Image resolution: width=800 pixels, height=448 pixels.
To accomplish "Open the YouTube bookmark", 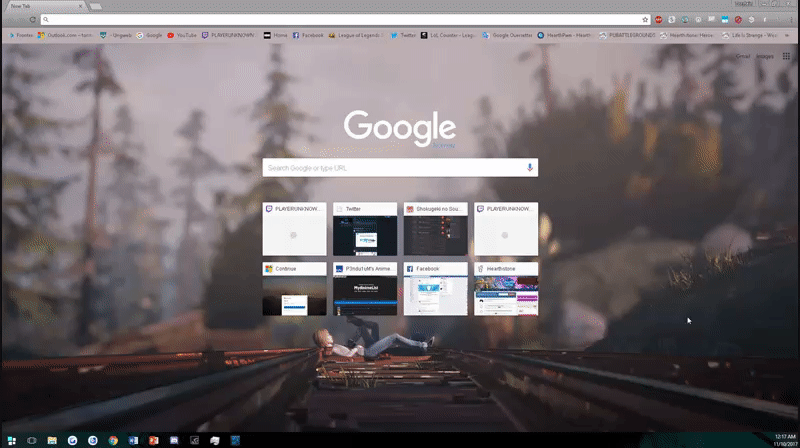I will point(182,35).
